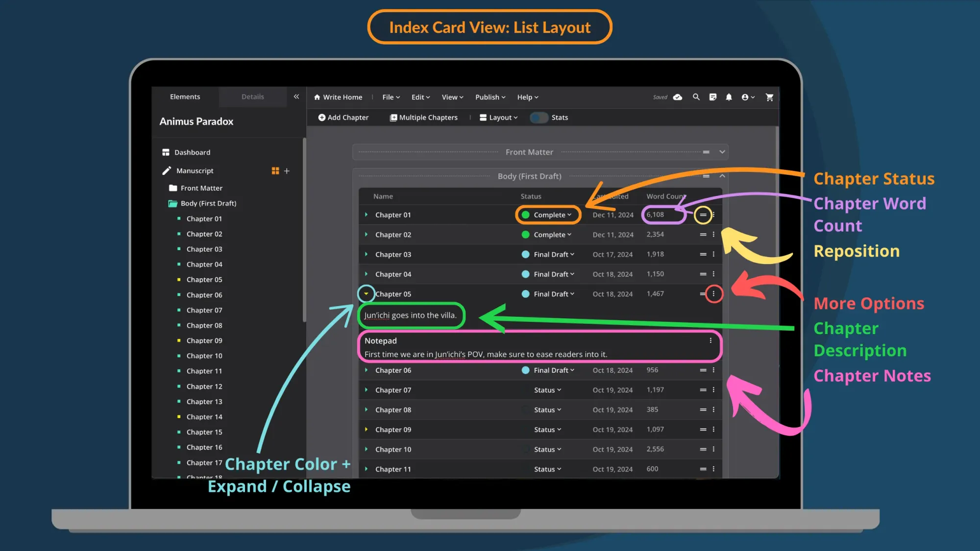Click the plus icon next to Manuscript
This screenshot has width=980, height=551.
(287, 171)
